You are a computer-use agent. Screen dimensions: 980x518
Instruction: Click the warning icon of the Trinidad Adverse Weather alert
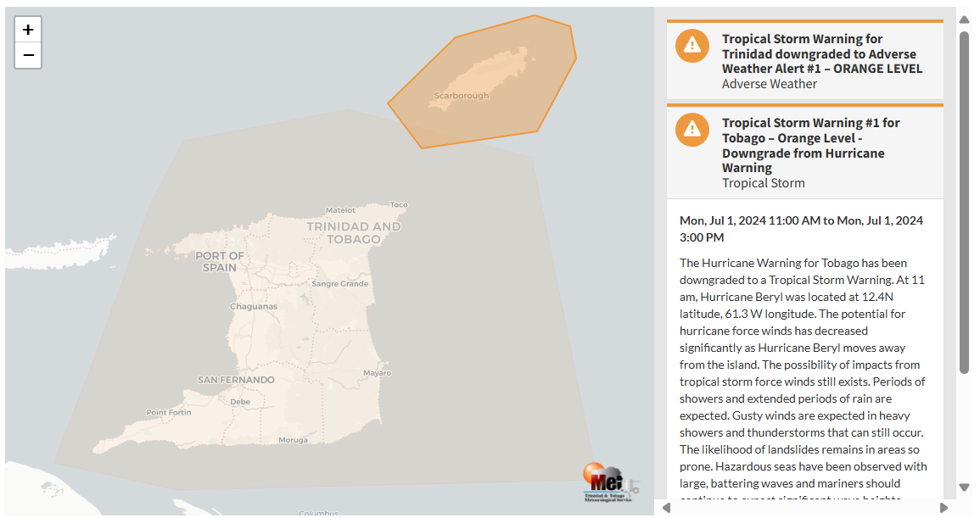coord(692,46)
